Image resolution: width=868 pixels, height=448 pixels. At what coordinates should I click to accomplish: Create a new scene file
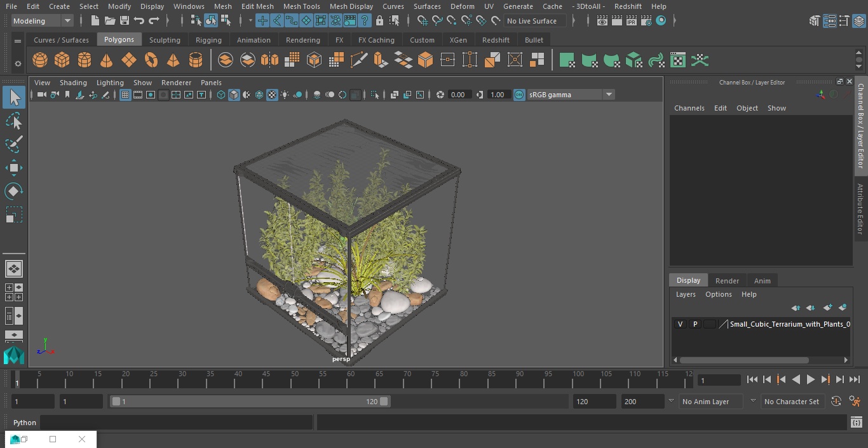tap(95, 21)
